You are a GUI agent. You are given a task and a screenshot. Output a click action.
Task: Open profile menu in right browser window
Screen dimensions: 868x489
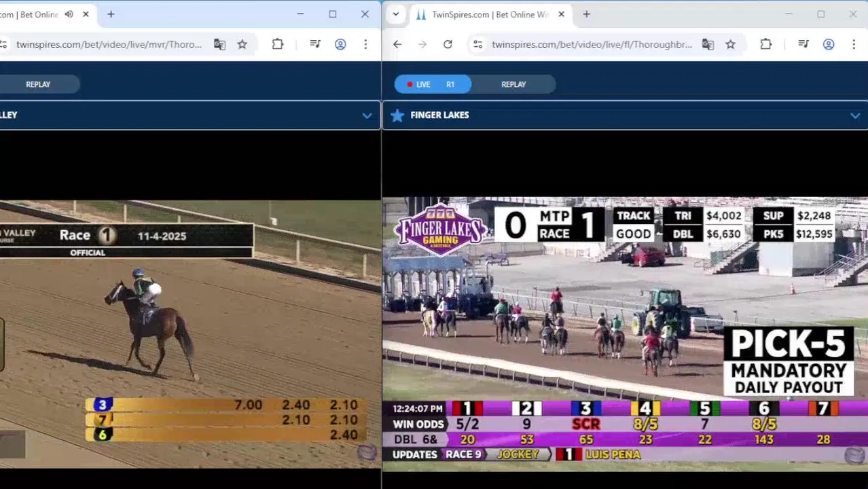coord(829,44)
